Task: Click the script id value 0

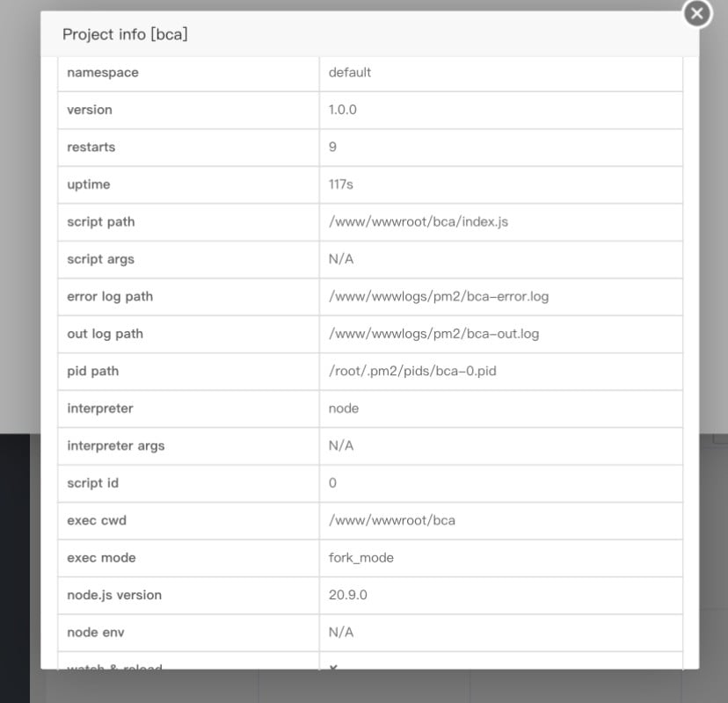Action: (x=333, y=483)
